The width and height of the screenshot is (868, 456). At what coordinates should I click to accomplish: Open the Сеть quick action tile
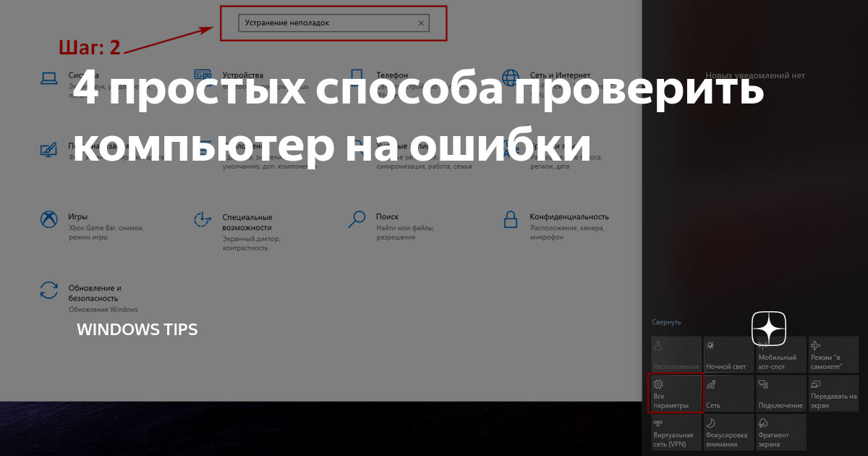tap(728, 393)
